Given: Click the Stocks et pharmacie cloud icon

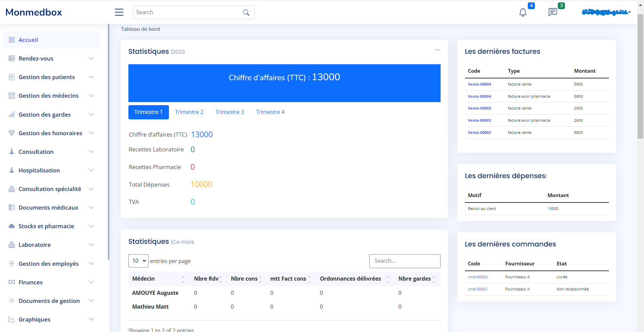Looking at the screenshot, I should [12, 226].
